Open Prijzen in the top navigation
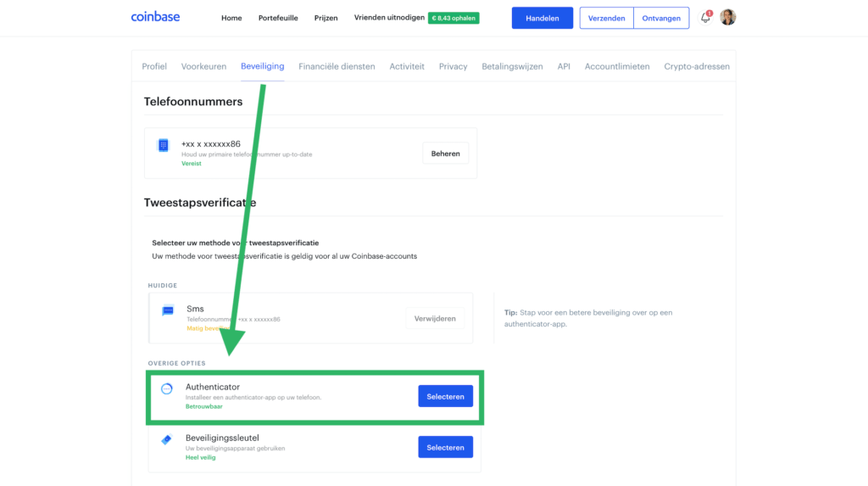The width and height of the screenshot is (868, 486). point(326,18)
